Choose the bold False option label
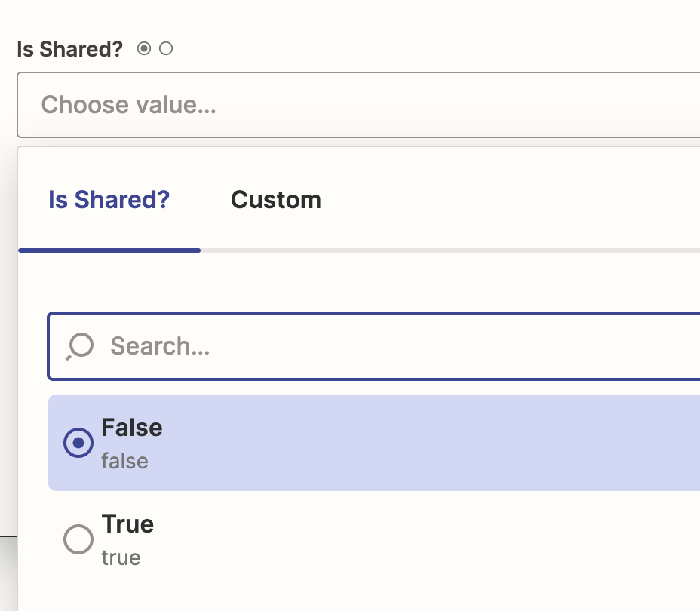The height and width of the screenshot is (611, 700). click(132, 428)
